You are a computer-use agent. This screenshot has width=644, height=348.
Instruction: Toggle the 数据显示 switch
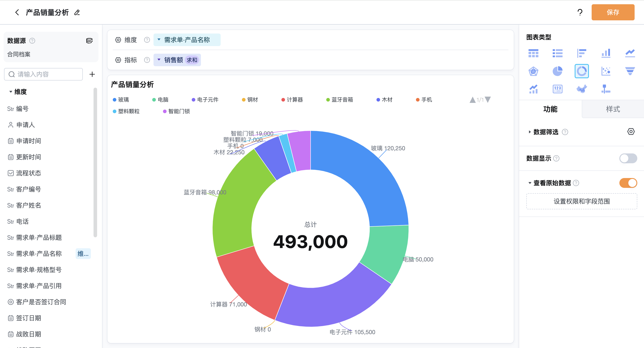coord(628,158)
